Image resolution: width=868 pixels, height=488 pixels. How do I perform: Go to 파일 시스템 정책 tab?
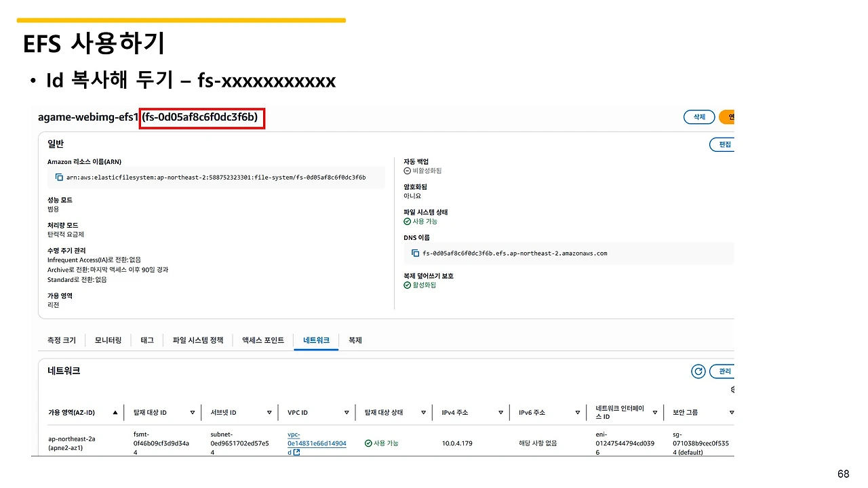point(198,340)
